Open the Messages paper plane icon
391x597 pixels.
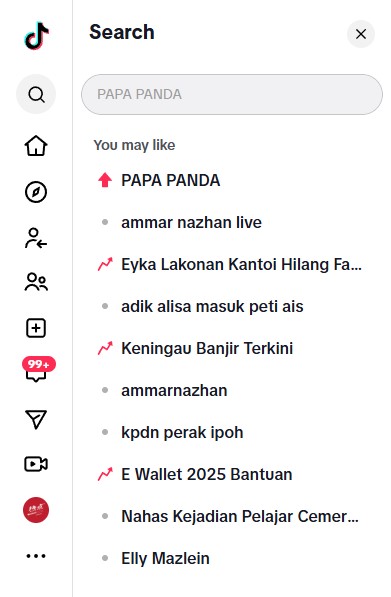[x=36, y=419]
